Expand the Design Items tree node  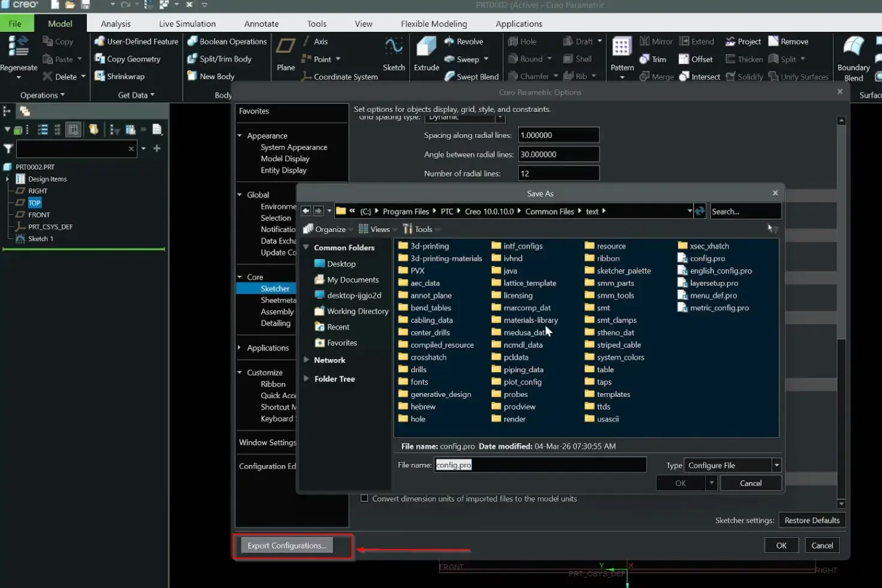point(7,179)
